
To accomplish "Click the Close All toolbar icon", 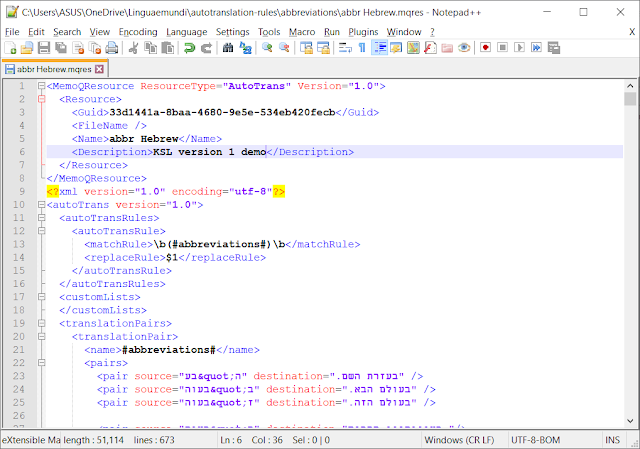I will point(95,48).
